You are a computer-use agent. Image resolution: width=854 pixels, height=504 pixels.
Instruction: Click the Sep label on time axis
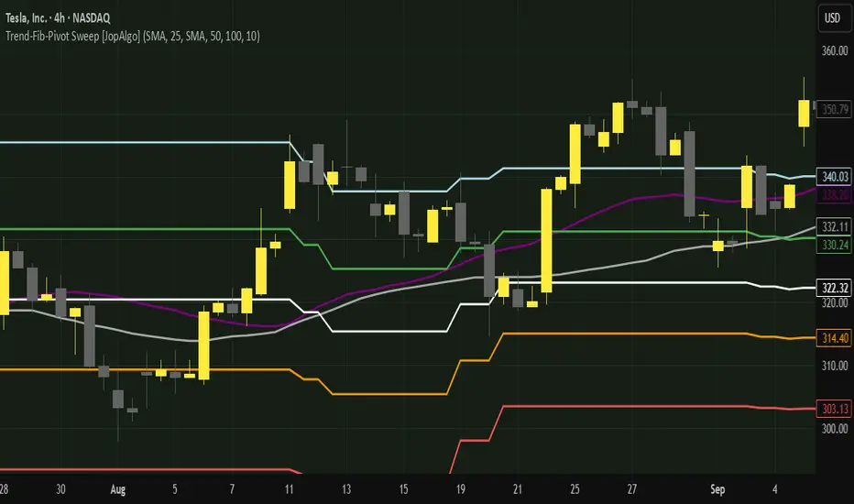[717, 489]
